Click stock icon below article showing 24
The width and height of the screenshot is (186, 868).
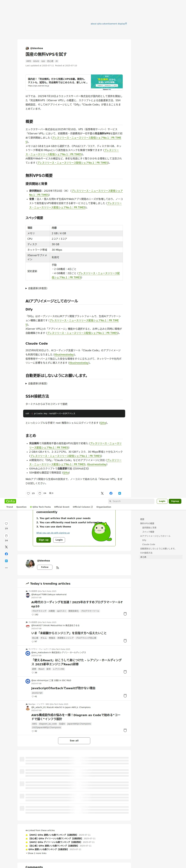coord(40,493)
